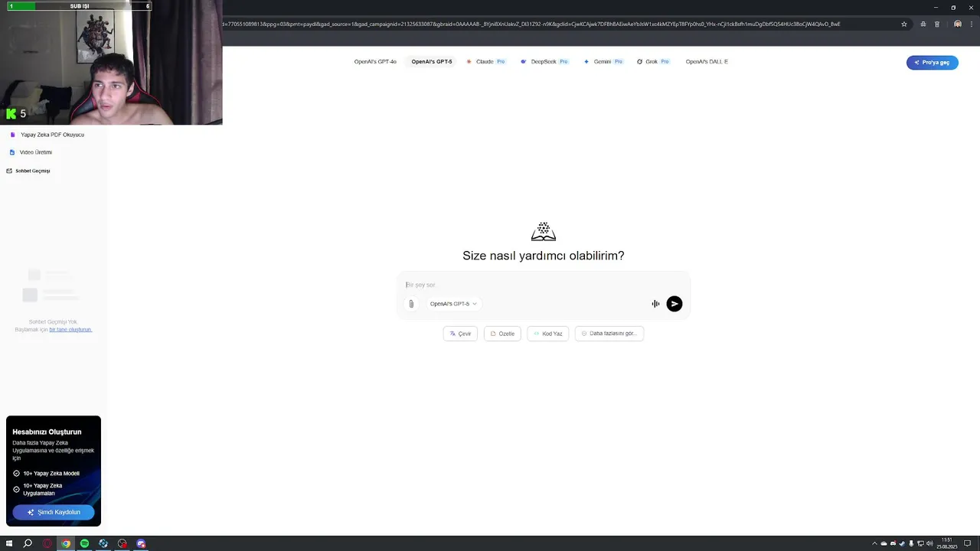Click the Pro'ya geç upgrade button

933,62
